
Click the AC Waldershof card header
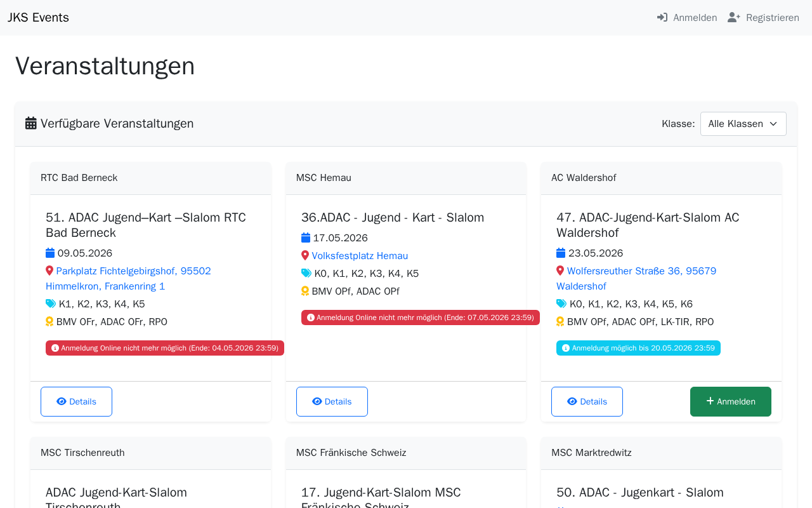click(661, 178)
